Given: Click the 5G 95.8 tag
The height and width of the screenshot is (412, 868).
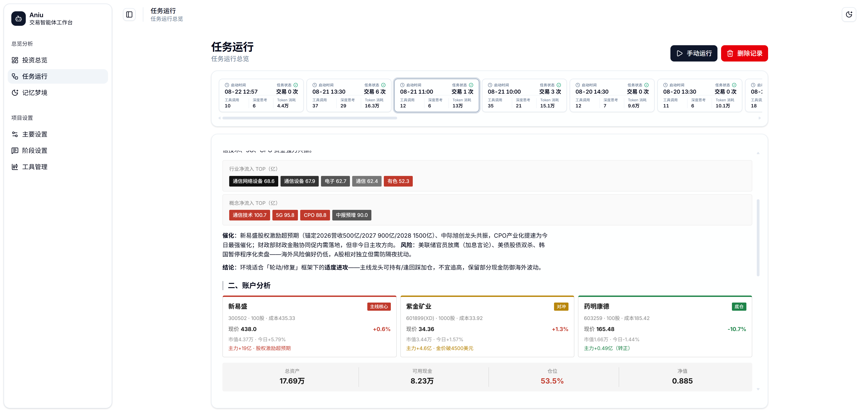Looking at the screenshot, I should 285,215.
